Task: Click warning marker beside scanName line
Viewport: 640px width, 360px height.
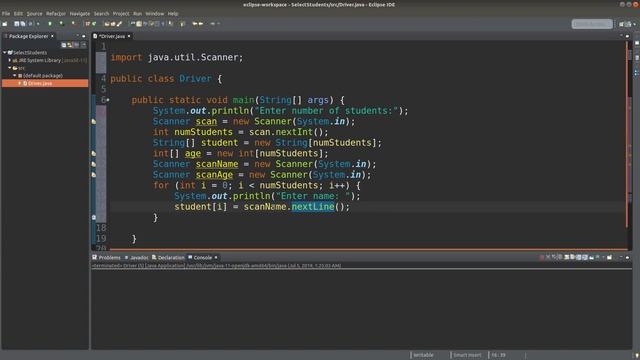Action: click(94, 164)
